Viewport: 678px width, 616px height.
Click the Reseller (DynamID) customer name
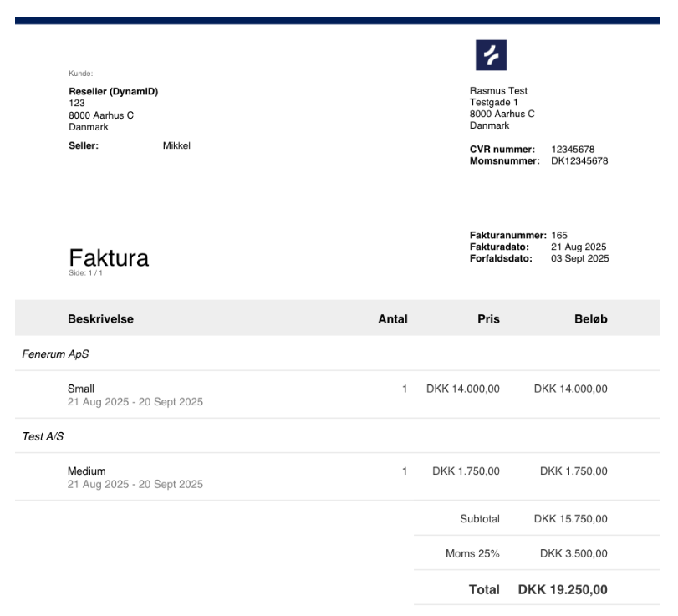(x=113, y=92)
